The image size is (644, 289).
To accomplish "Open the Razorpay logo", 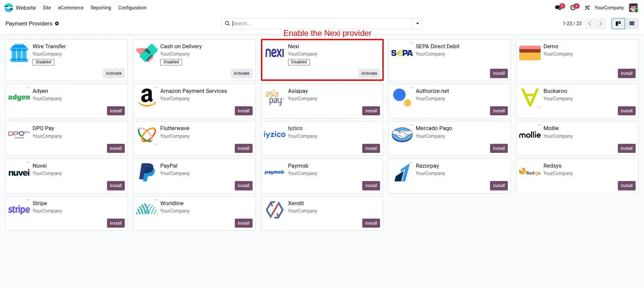I will (x=402, y=172).
